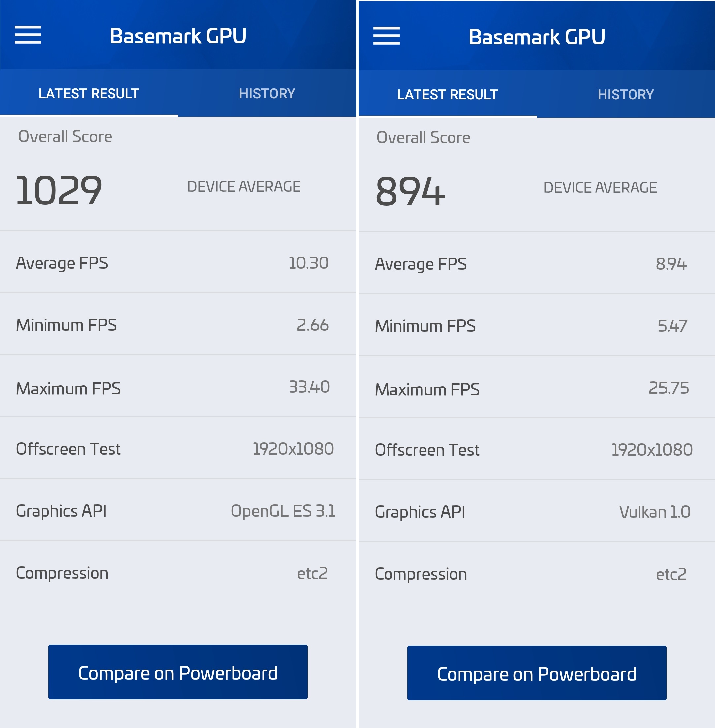Viewport: 715px width, 728px height.
Task: Select LATEST RESULT tab in right panel
Action: click(448, 94)
